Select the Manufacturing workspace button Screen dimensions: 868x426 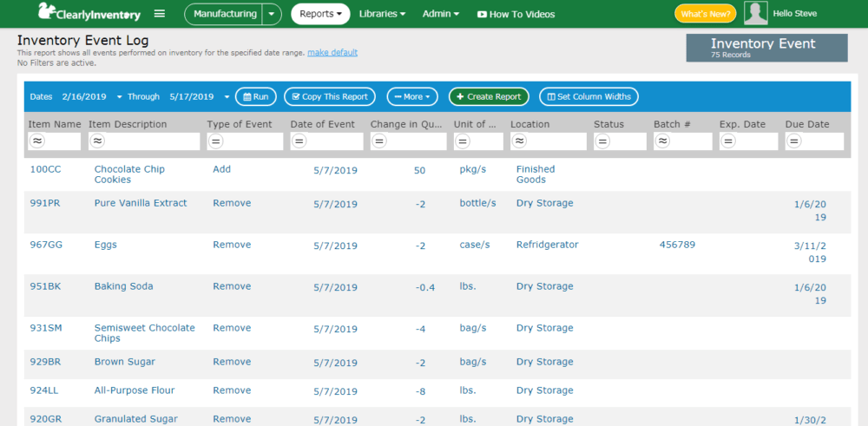(225, 14)
